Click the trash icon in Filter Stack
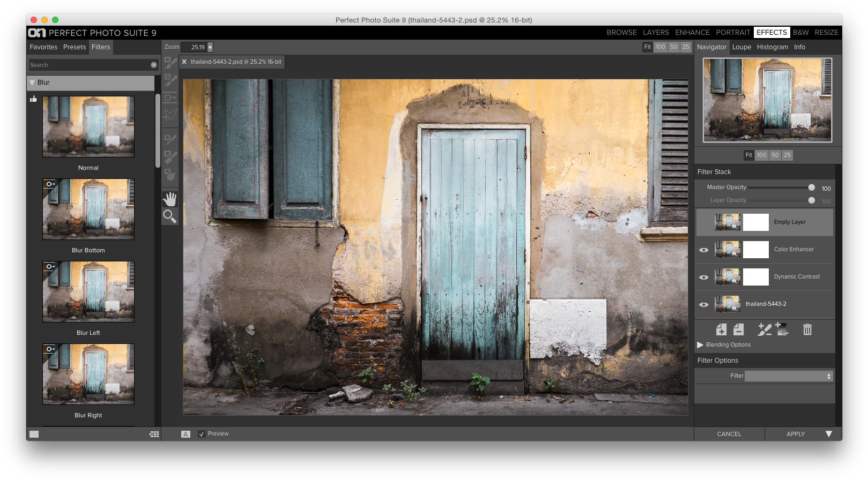868x480 pixels. (807, 329)
